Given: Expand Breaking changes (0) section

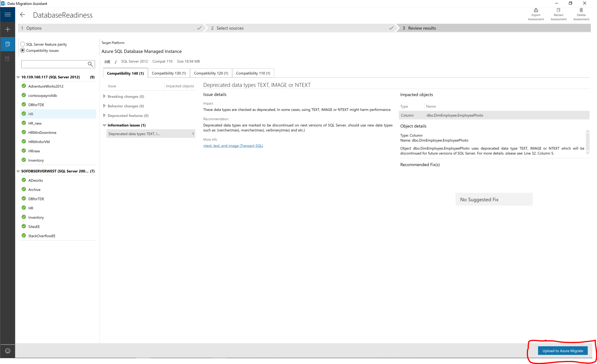Looking at the screenshot, I should [x=104, y=96].
